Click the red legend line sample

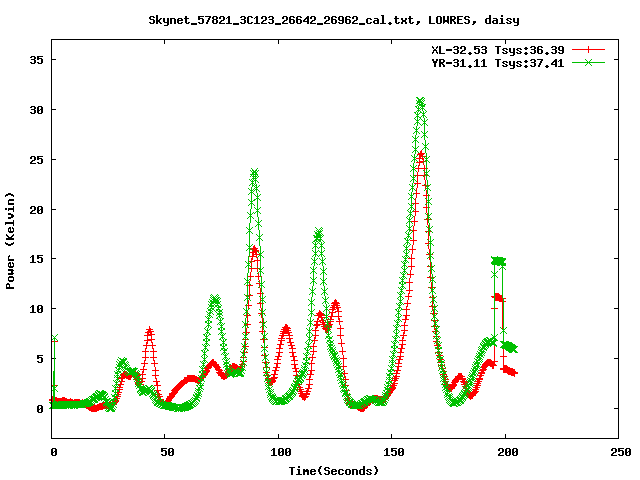click(588, 50)
